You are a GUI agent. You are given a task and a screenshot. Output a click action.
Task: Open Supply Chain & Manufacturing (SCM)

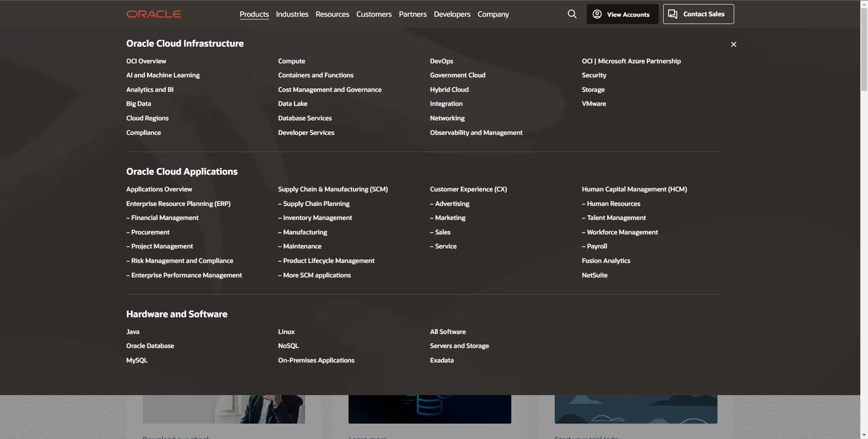[333, 189]
